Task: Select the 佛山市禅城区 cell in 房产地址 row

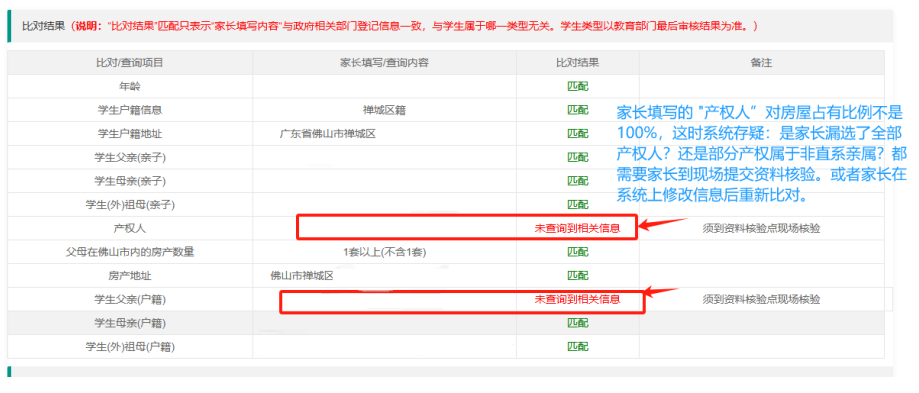Action: [301, 276]
